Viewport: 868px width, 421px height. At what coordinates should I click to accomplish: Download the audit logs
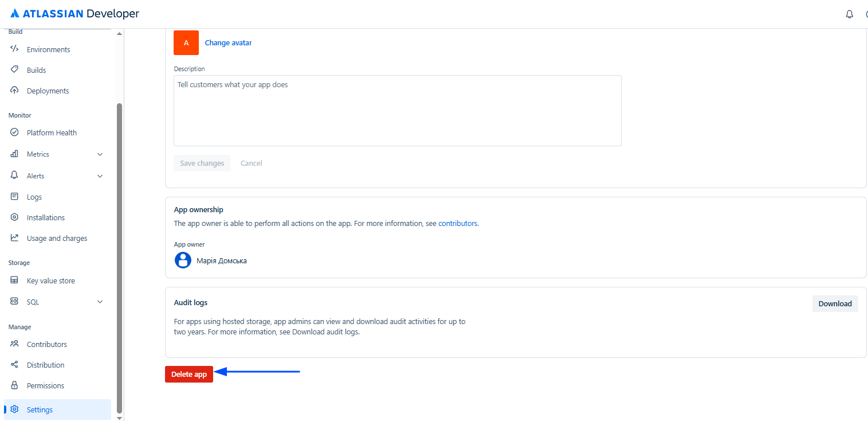coord(835,304)
